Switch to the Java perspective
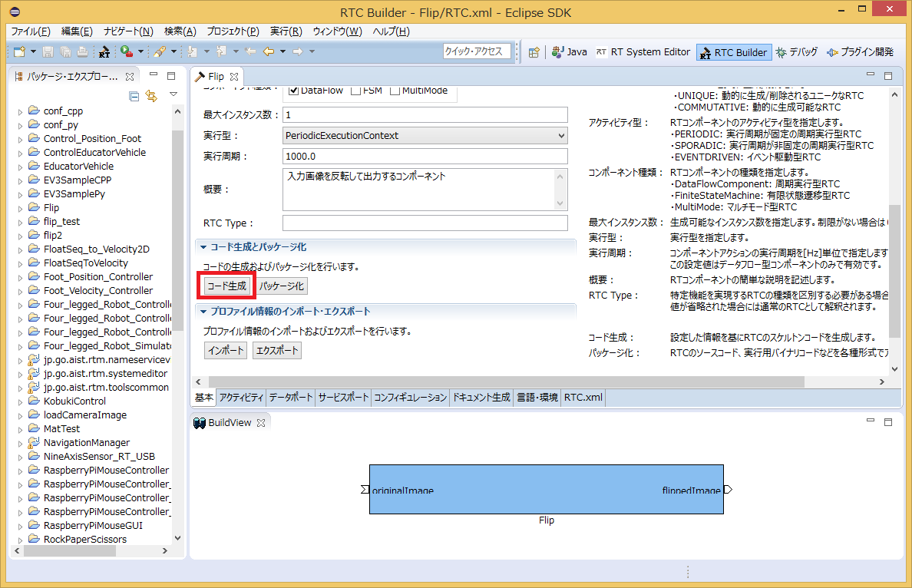This screenshot has height=588, width=912. click(x=570, y=52)
